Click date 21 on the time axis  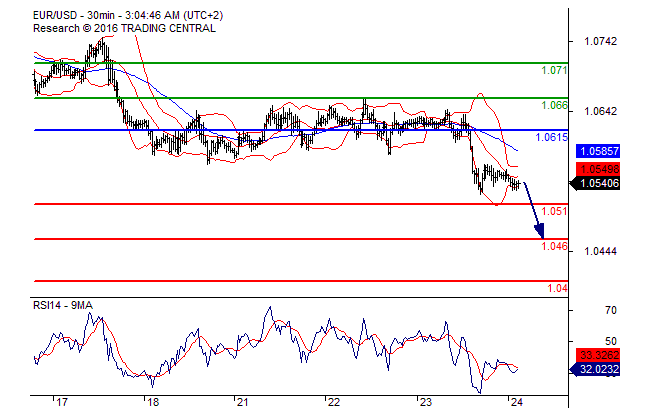pos(242,402)
